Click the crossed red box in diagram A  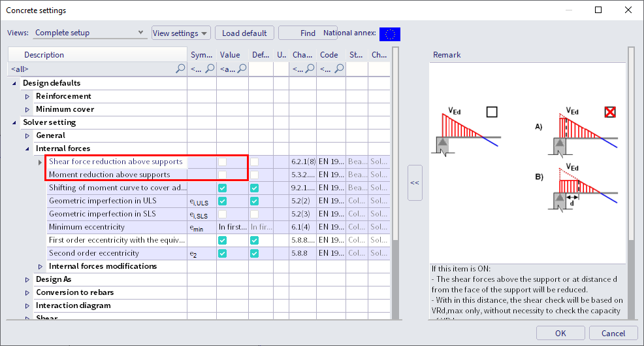pyautogui.click(x=609, y=112)
